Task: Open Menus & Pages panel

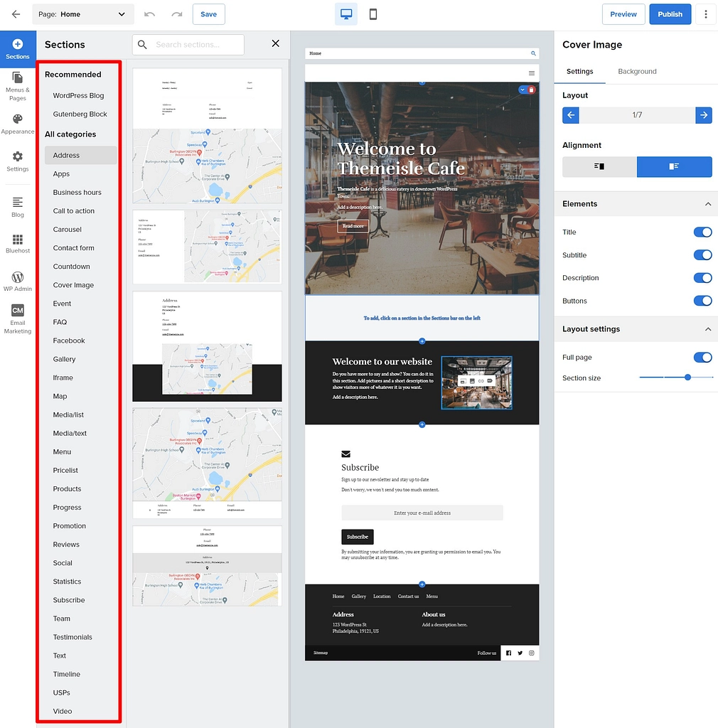Action: pyautogui.click(x=18, y=86)
